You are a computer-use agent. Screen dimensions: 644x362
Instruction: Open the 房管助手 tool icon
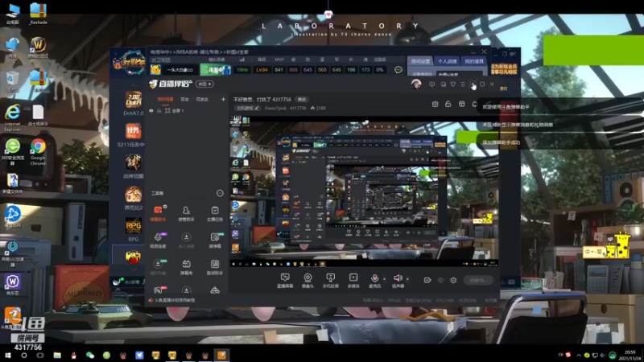point(186,213)
